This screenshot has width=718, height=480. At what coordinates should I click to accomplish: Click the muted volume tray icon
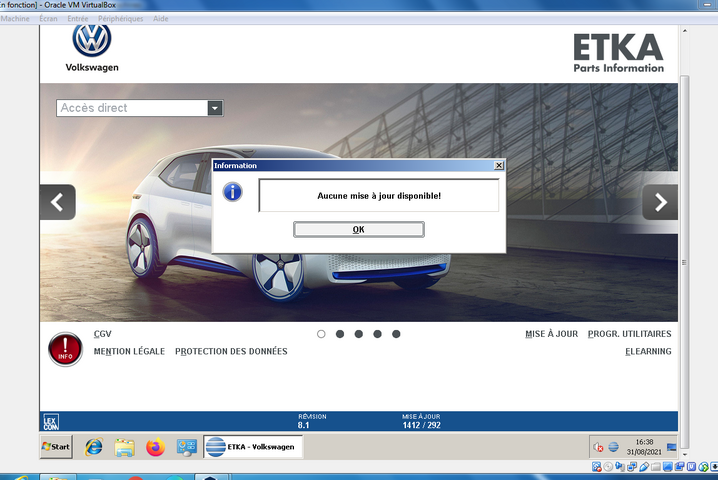click(x=598, y=447)
